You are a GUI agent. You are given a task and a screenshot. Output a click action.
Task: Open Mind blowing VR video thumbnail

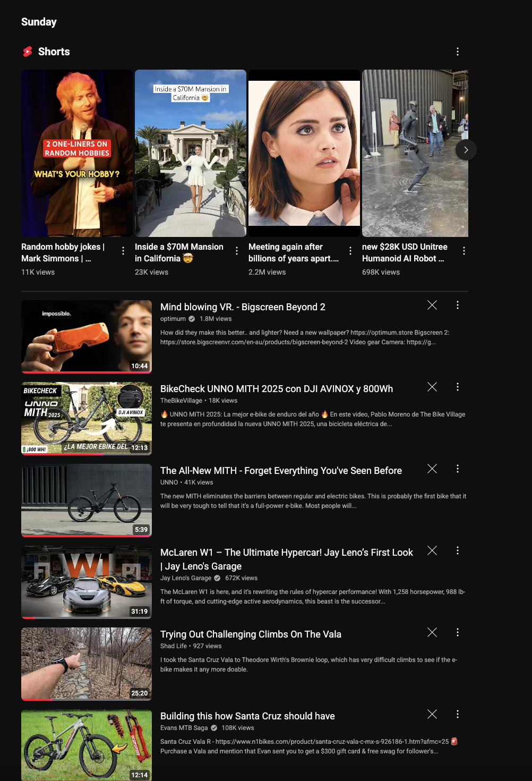point(87,337)
